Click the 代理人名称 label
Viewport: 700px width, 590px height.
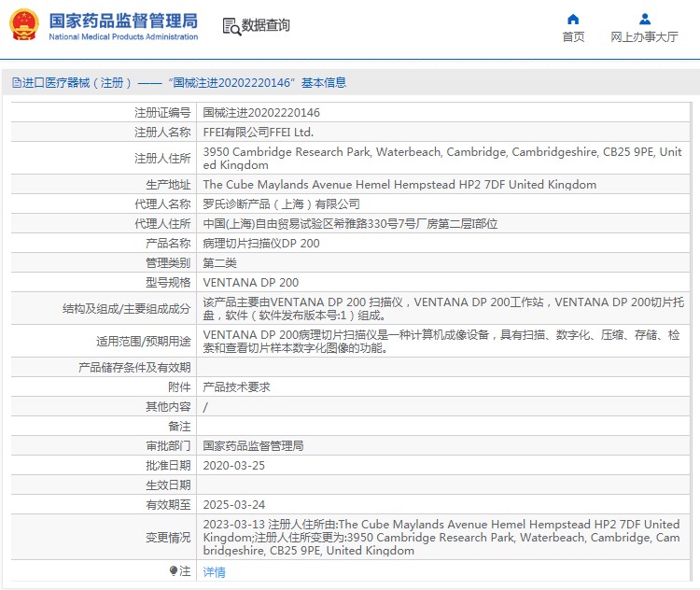162,204
